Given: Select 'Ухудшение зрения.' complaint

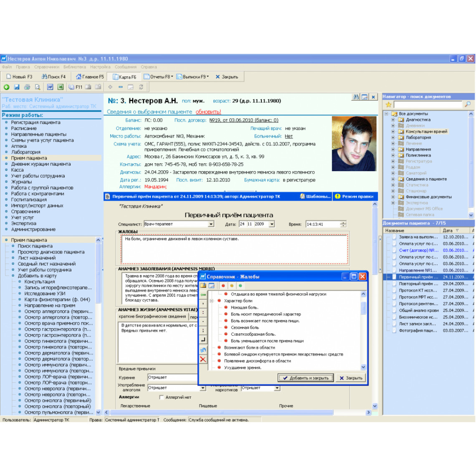Looking at the screenshot, I should 243,367.
